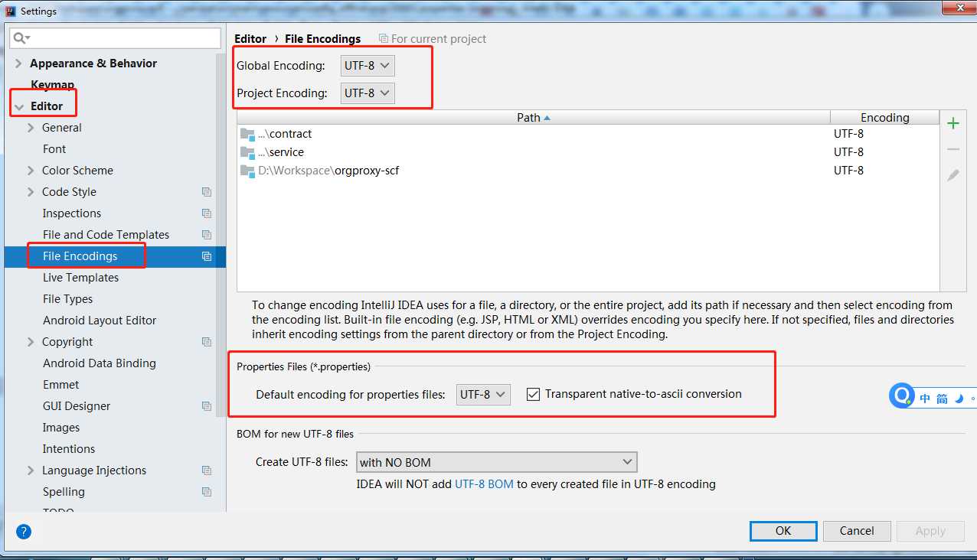Viewport: 977px width, 560px height.
Task: Click the OK button
Action: coord(783,531)
